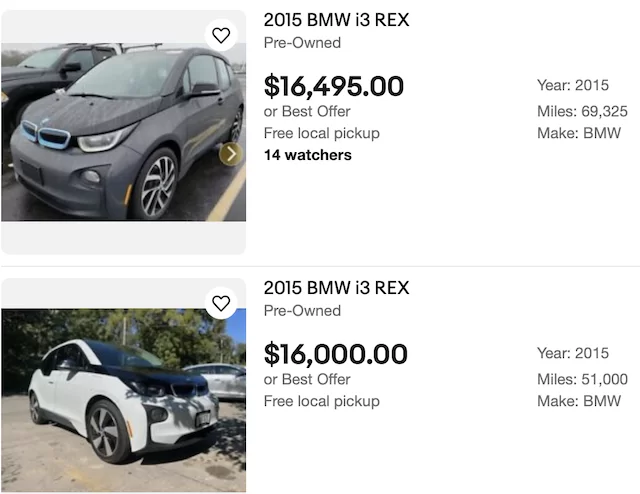
Task: Click 'Year: 2015' above Miles: 51,000
Action: point(572,353)
